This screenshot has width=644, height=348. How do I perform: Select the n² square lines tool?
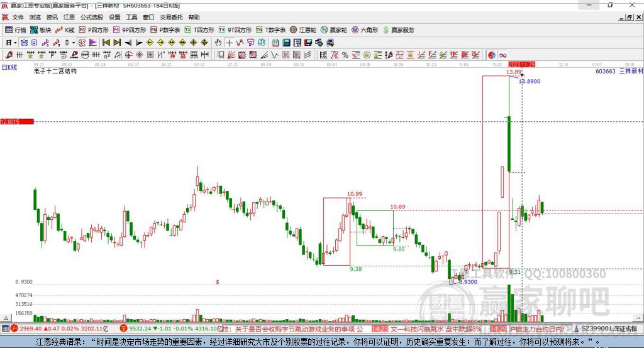click(x=107, y=55)
